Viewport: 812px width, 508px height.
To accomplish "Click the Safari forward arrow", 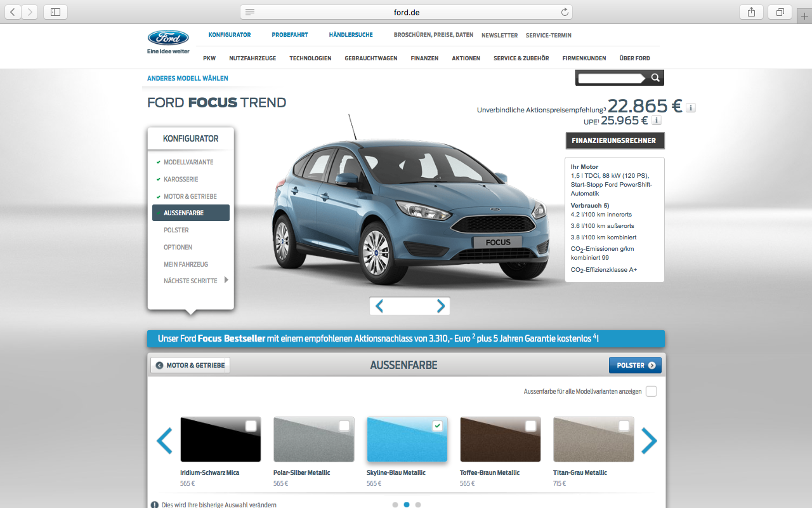I will pos(30,12).
